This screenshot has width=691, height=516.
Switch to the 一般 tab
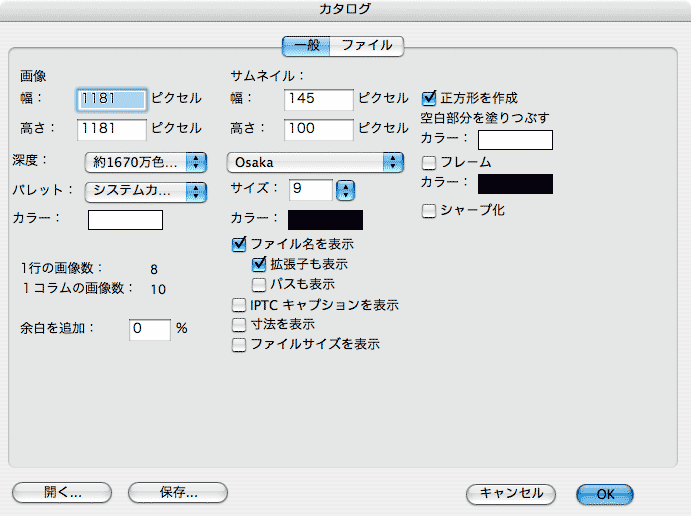coord(306,46)
